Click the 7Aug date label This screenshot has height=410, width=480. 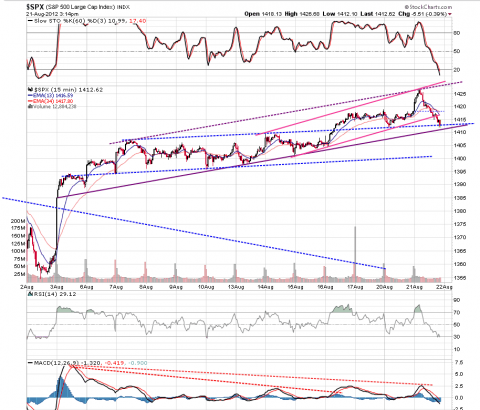116,287
